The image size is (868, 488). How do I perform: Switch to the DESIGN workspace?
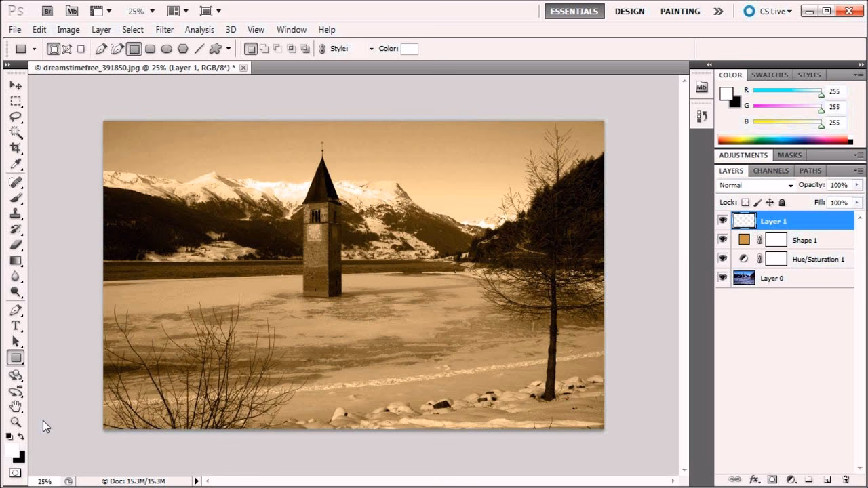(629, 11)
